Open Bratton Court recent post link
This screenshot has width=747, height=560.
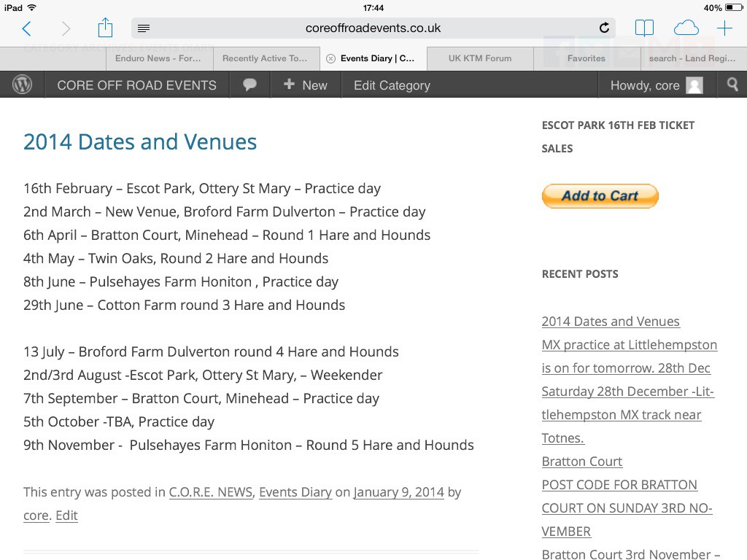point(581,462)
